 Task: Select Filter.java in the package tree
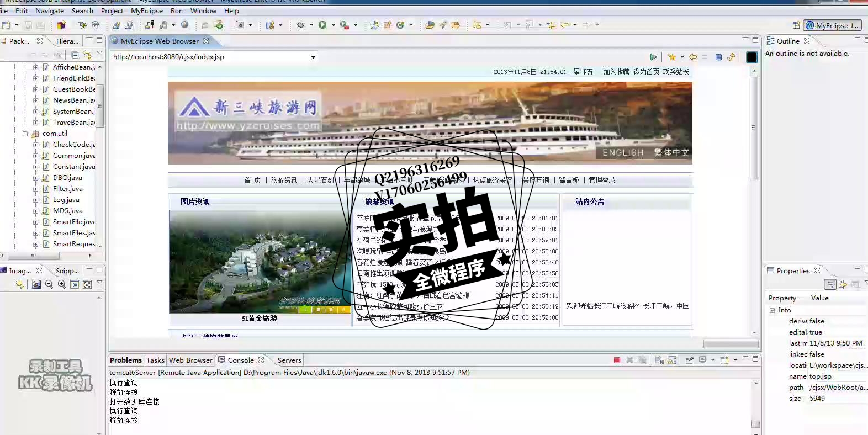67,189
